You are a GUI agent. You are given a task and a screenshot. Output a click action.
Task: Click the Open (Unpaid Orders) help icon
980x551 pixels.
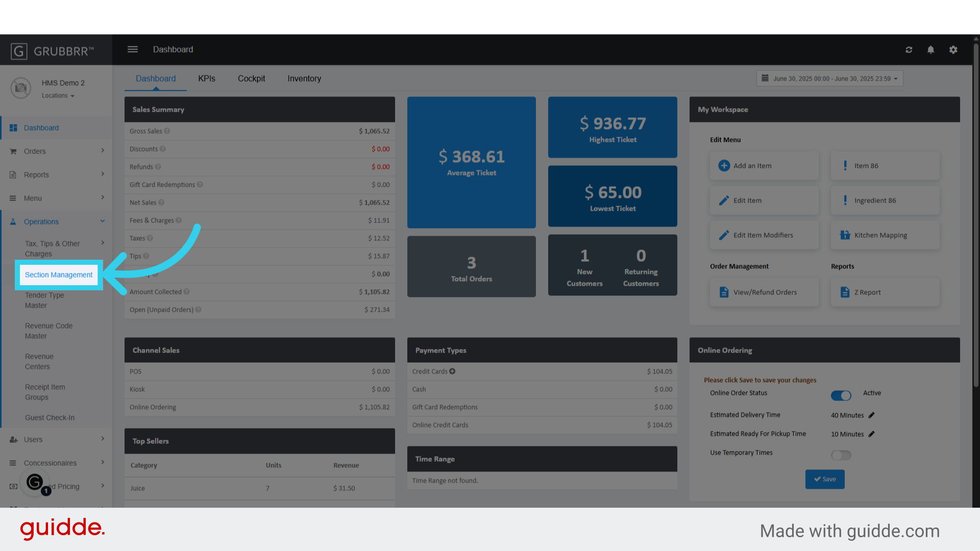[x=198, y=310]
